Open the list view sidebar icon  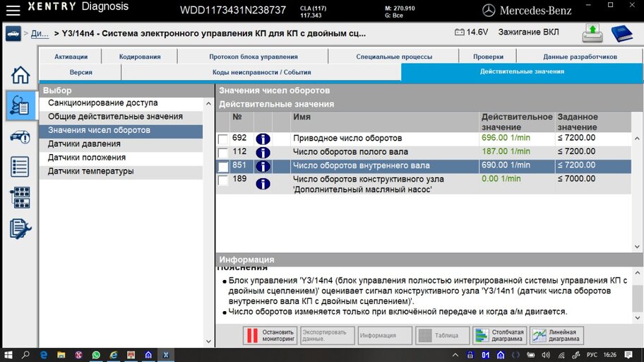20,167
